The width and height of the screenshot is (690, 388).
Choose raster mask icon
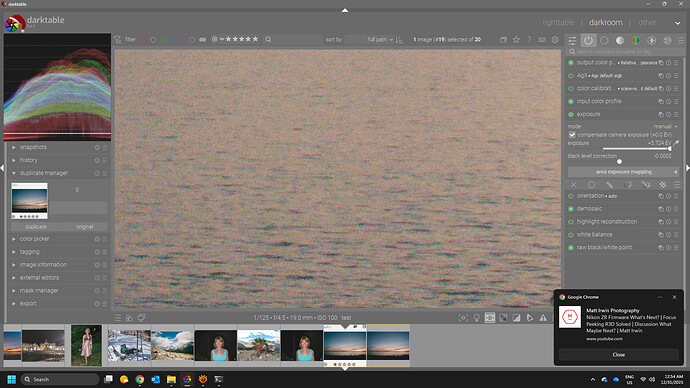point(663,185)
